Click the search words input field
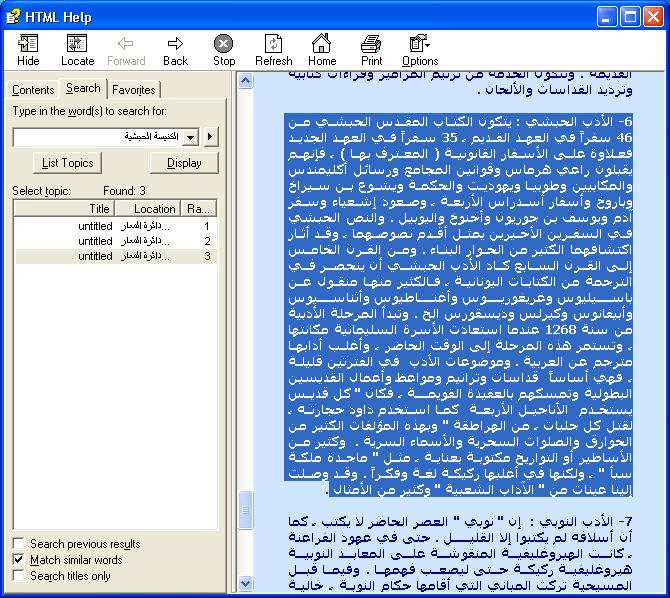This screenshot has height=598, width=670. pyautogui.click(x=99, y=137)
